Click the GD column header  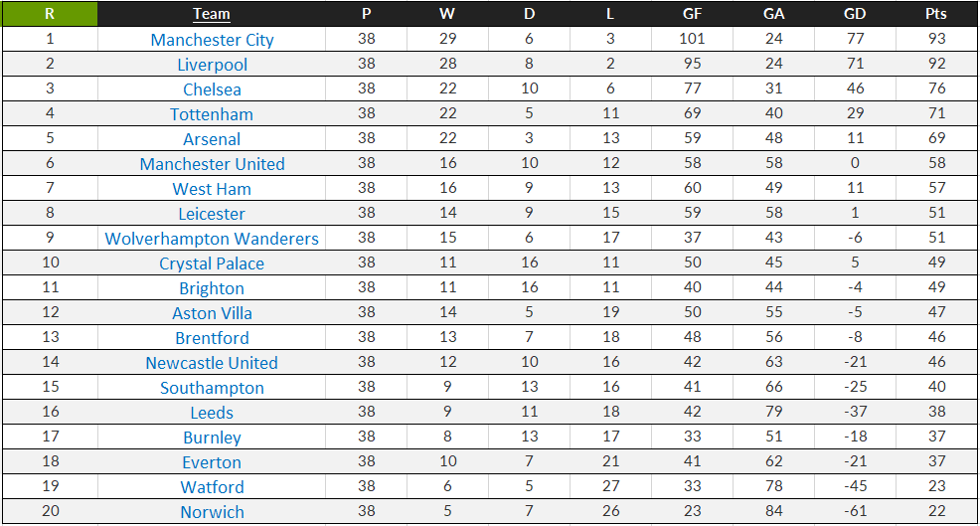tap(855, 14)
